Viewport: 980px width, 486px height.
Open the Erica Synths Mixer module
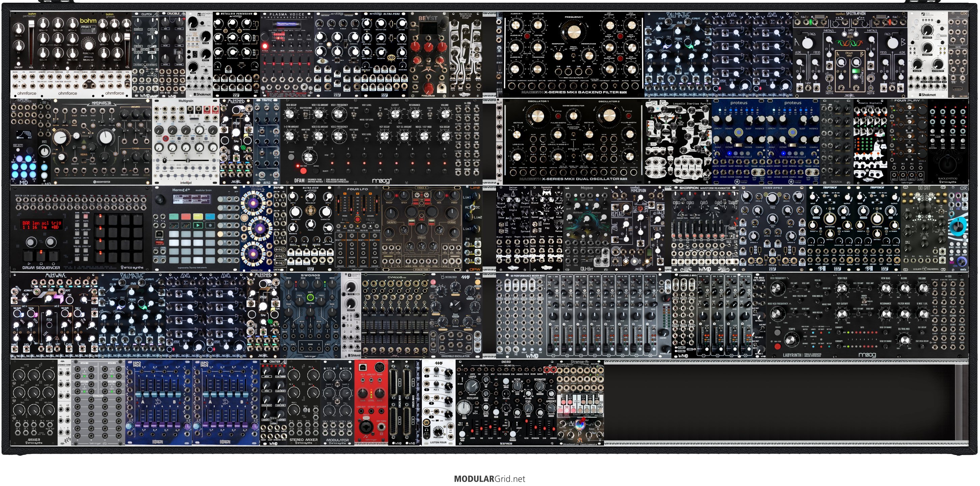coord(34,403)
